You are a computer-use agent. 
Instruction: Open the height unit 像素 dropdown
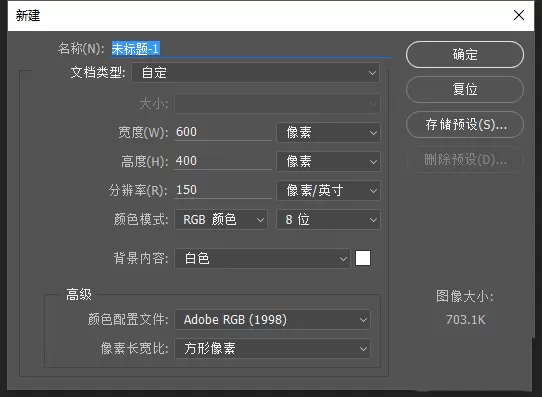click(328, 161)
